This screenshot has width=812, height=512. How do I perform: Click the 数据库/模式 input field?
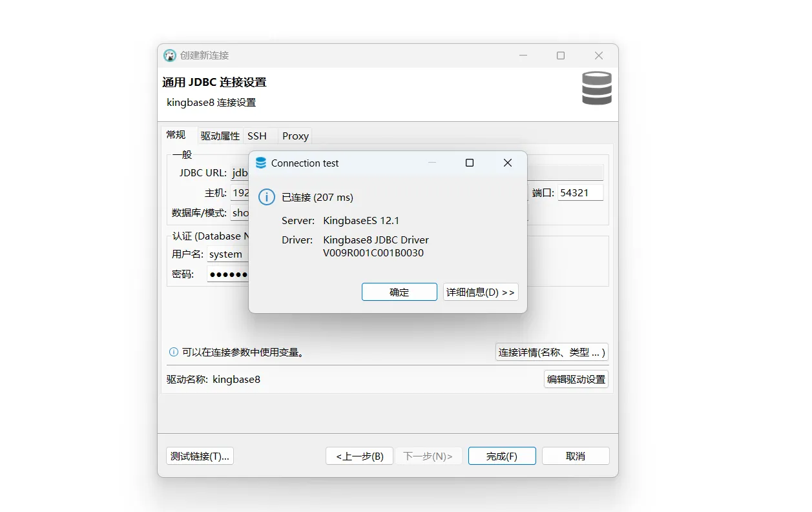240,212
